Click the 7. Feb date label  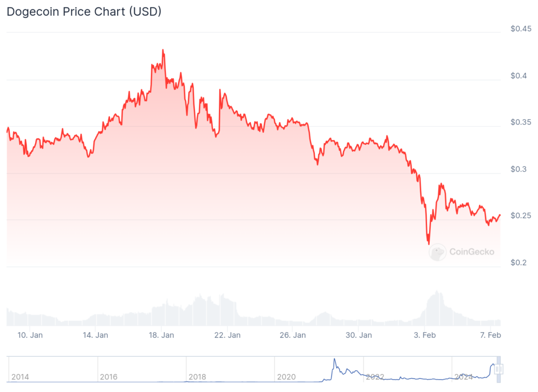pyautogui.click(x=491, y=335)
